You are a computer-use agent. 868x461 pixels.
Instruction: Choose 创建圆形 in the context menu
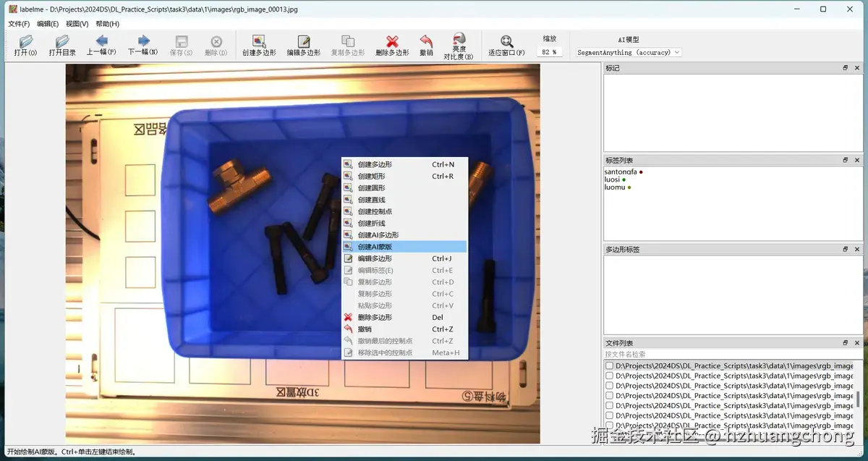click(404, 188)
